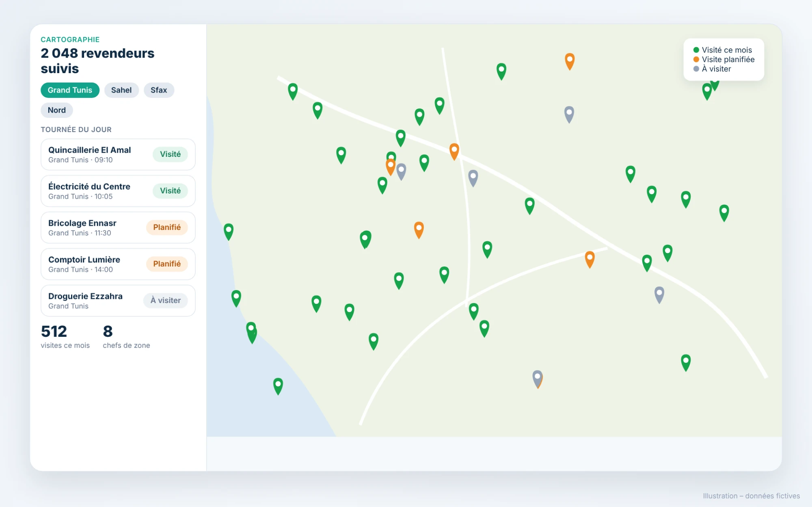Select the Grand Tunis region filter

coord(70,90)
